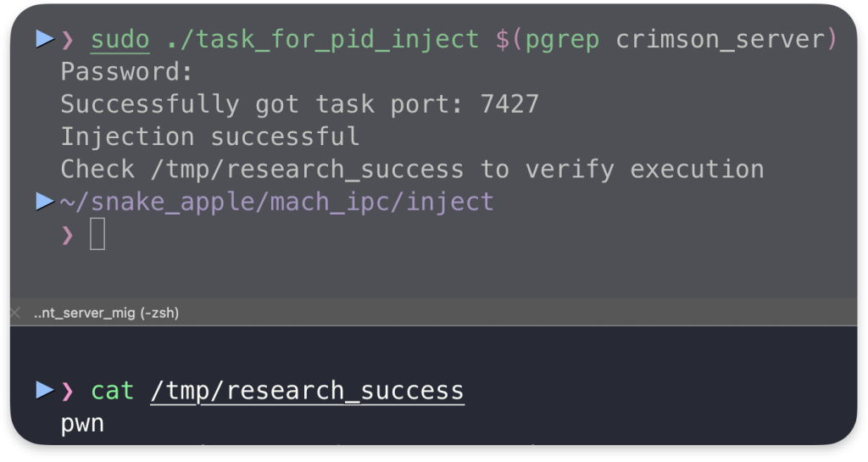Click the ~/snake_apple/mach_ipc/inject directory path
Screen dimensions: 868x462
(277, 202)
